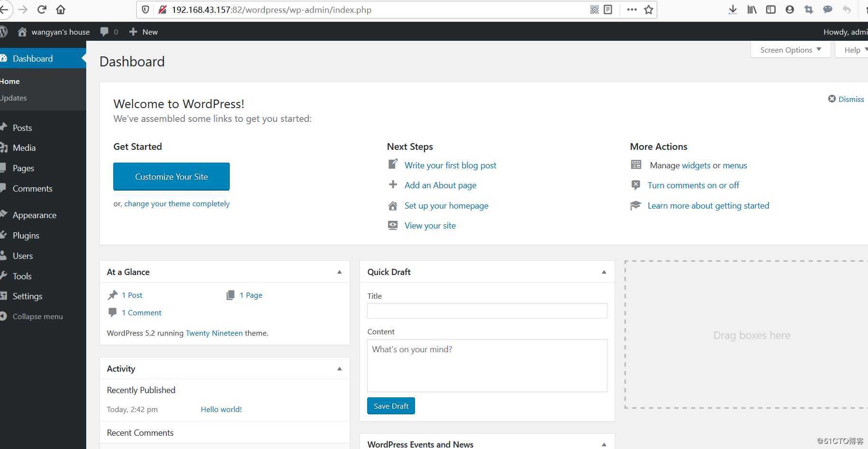Screen dimensions: 868x449
Task: Click the monitor icon beside View your site
Action: click(x=393, y=225)
